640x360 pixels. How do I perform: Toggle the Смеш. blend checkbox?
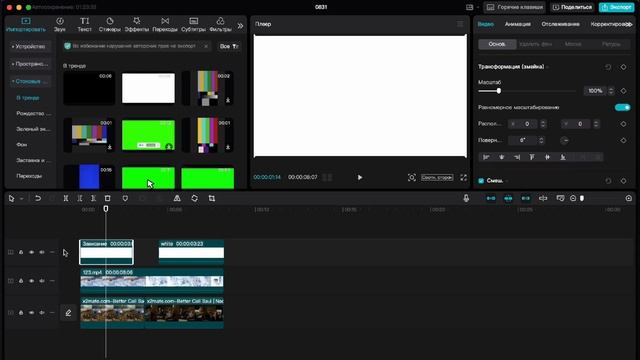(481, 181)
